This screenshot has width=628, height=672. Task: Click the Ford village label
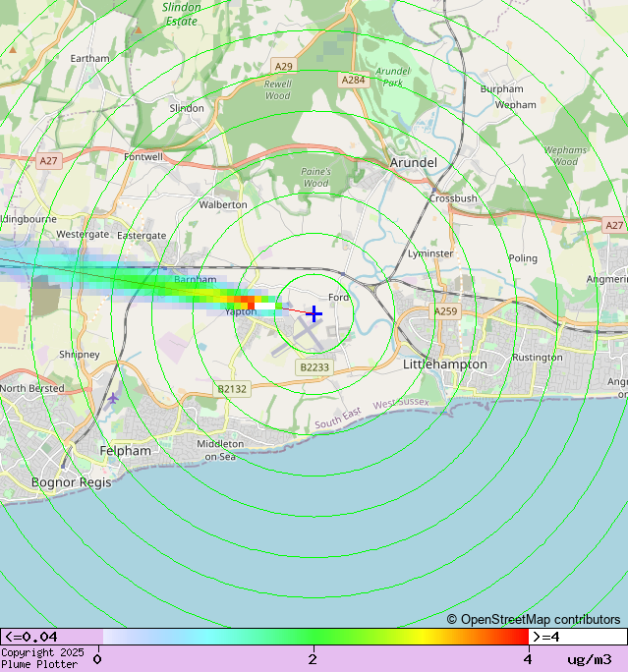[339, 297]
